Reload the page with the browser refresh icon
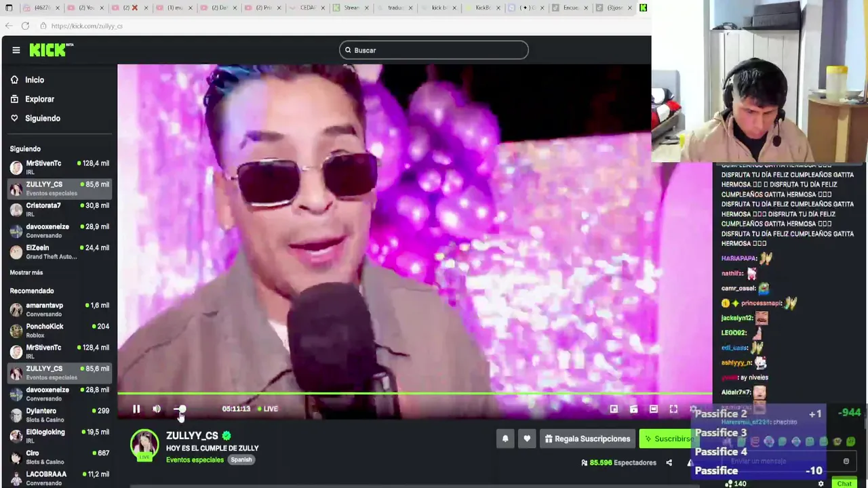 pyautogui.click(x=25, y=26)
